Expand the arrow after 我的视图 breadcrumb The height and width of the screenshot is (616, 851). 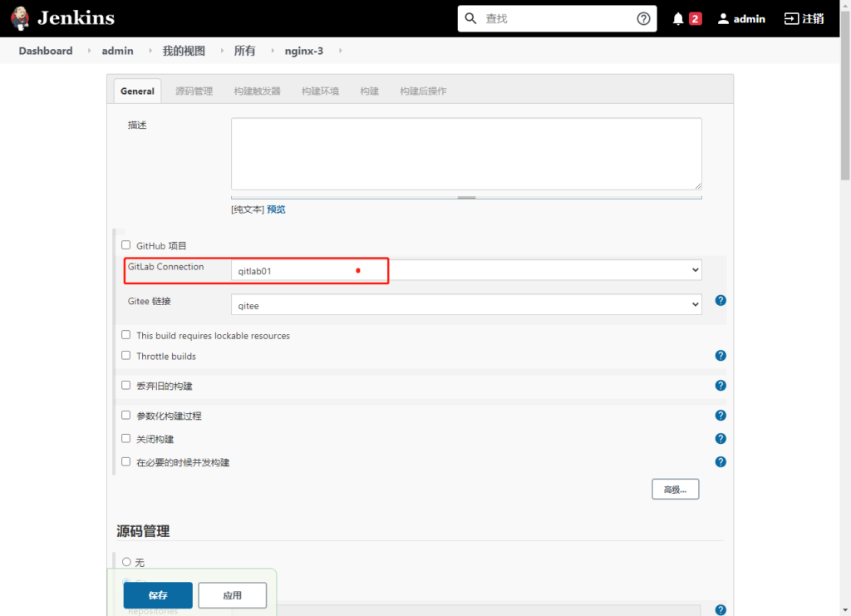click(222, 51)
